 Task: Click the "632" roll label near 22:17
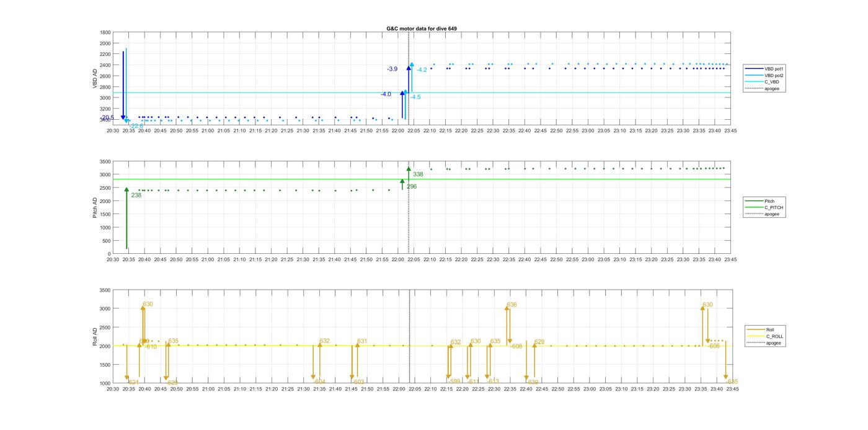pos(456,343)
